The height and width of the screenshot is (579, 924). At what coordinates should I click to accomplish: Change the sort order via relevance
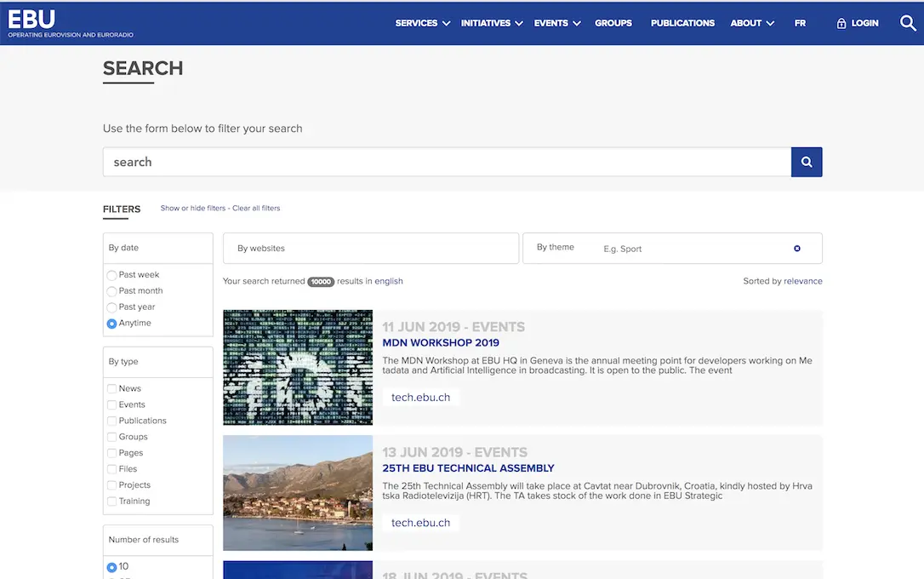[x=802, y=281]
